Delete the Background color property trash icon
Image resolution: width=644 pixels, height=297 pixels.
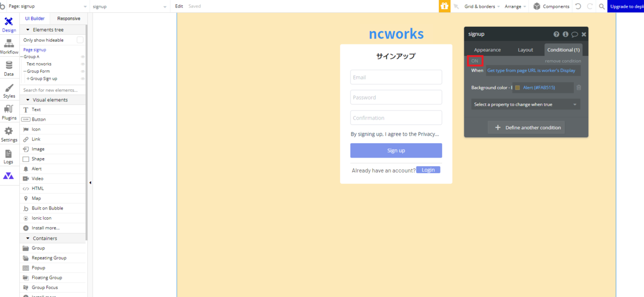579,87
